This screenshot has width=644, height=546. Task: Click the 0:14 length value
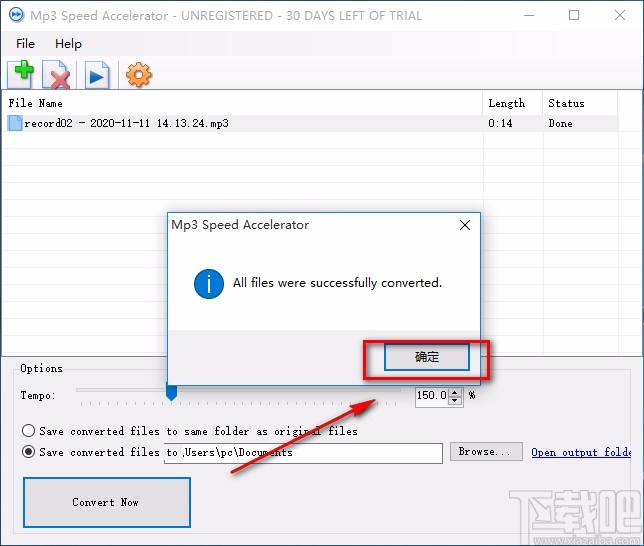(500, 123)
